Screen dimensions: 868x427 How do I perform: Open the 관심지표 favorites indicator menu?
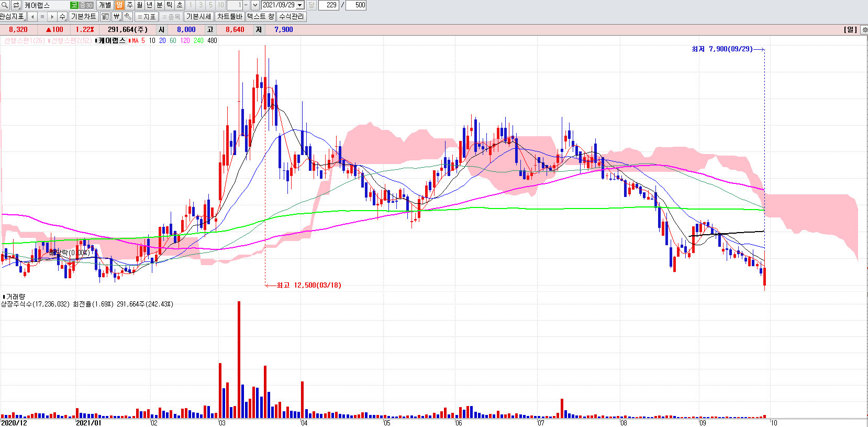[13, 17]
